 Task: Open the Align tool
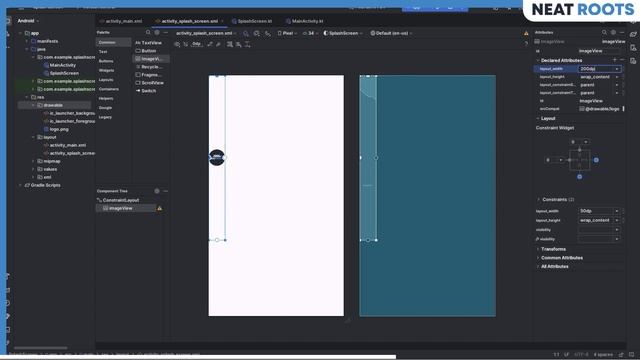pyautogui.click(x=239, y=44)
